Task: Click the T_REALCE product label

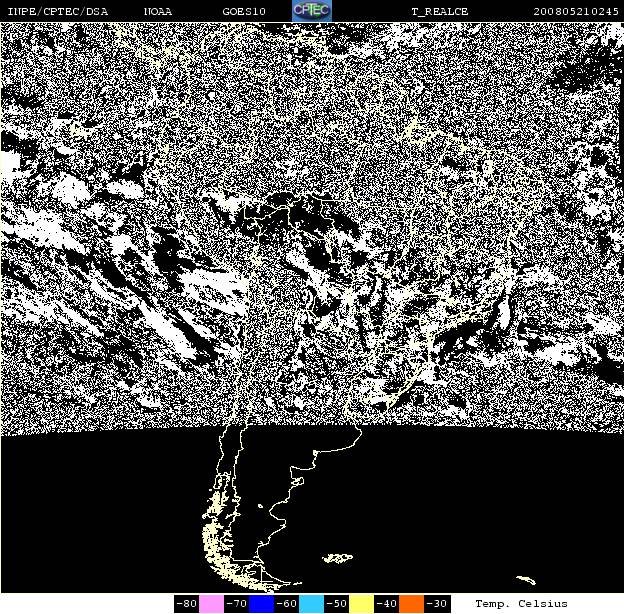Action: pos(440,12)
